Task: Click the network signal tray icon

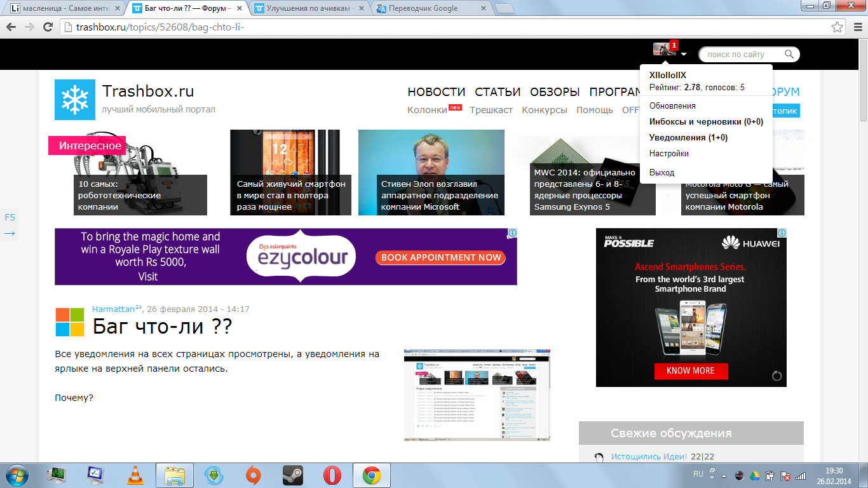Action: [801, 475]
